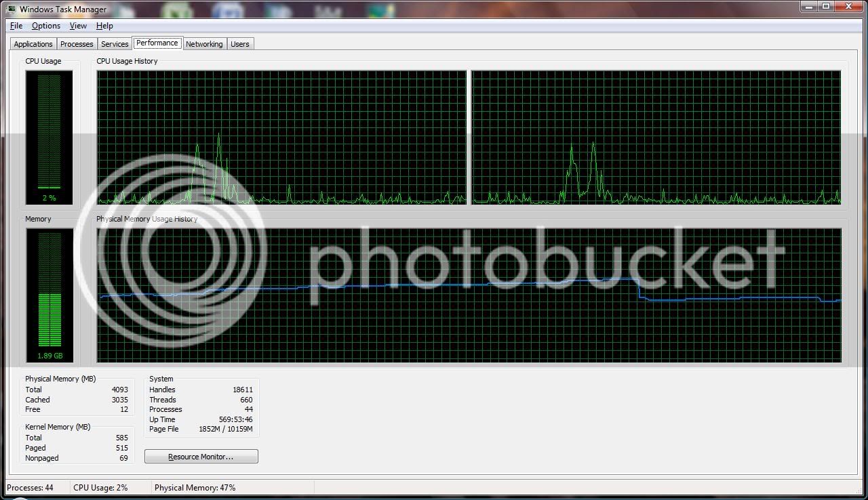Click the Physical Memory (MB) group label
This screenshot has width=868, height=500.
[x=60, y=379]
